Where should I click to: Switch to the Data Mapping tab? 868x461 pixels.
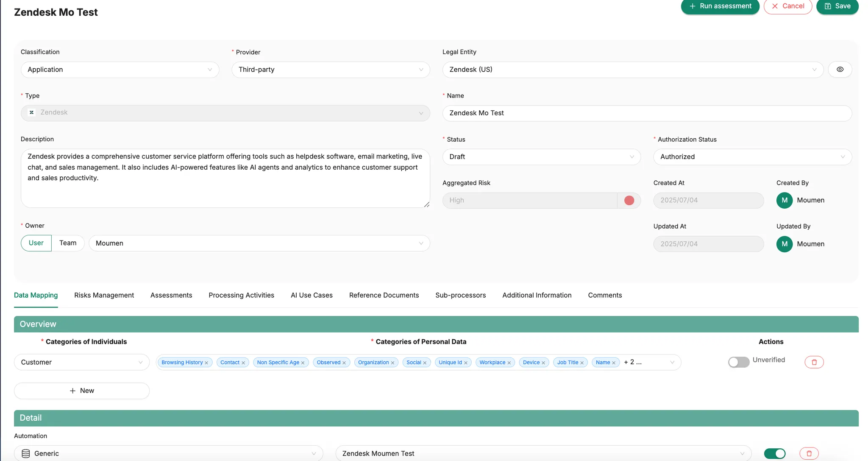(x=36, y=295)
